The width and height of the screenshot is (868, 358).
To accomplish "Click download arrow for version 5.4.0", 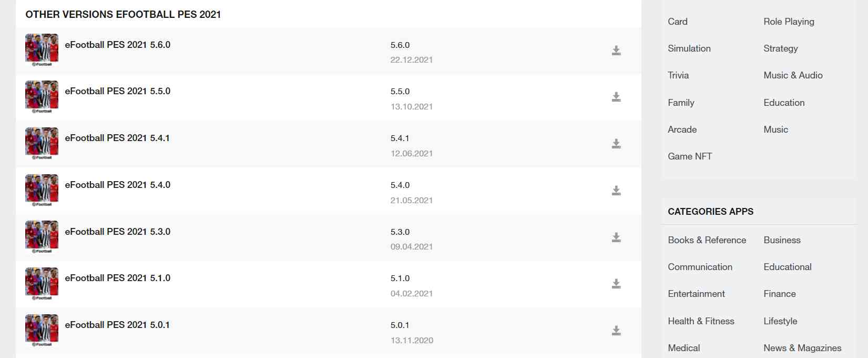I will (616, 191).
